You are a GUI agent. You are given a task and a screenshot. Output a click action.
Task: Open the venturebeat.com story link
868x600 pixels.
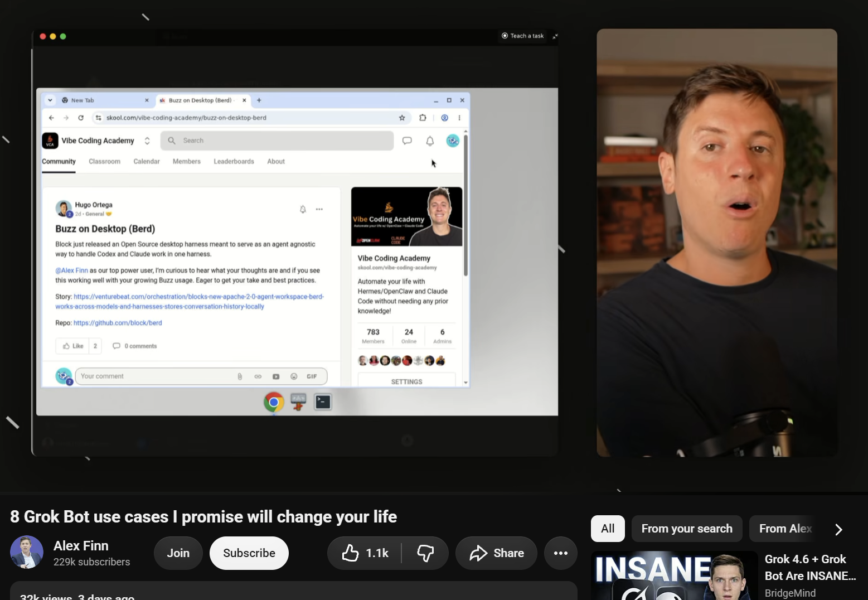[190, 302]
